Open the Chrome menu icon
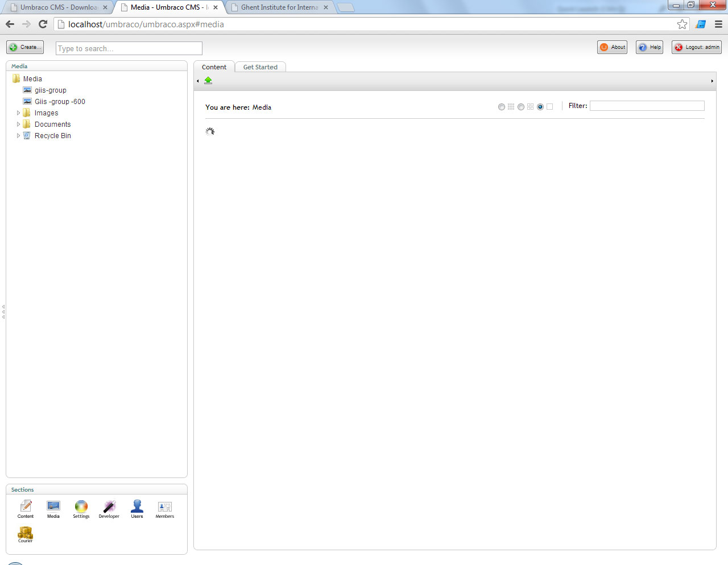The width and height of the screenshot is (728, 565). (718, 24)
